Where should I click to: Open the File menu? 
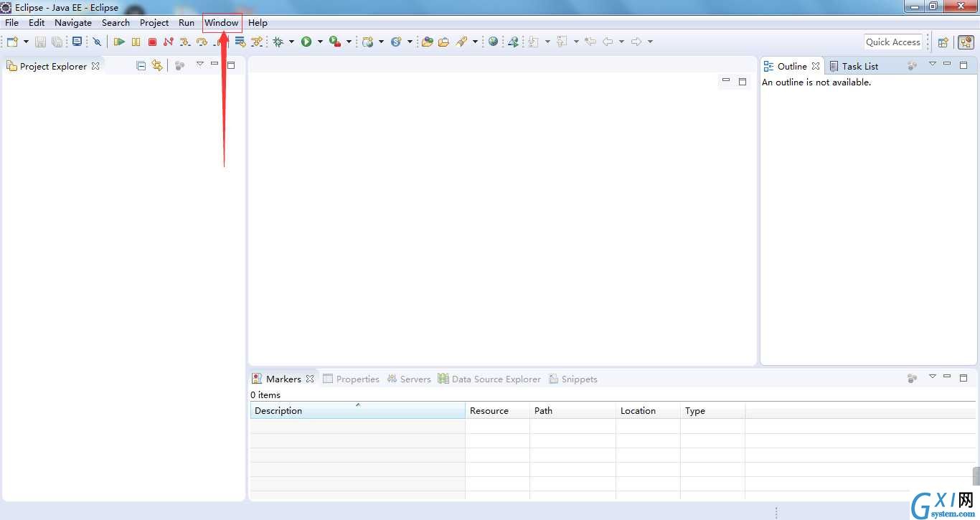coord(12,22)
